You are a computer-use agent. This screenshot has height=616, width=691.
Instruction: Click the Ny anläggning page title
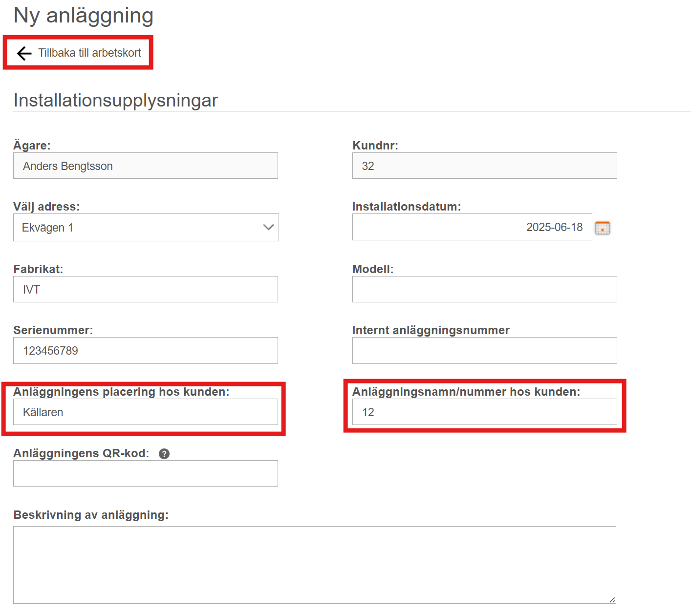(x=84, y=16)
